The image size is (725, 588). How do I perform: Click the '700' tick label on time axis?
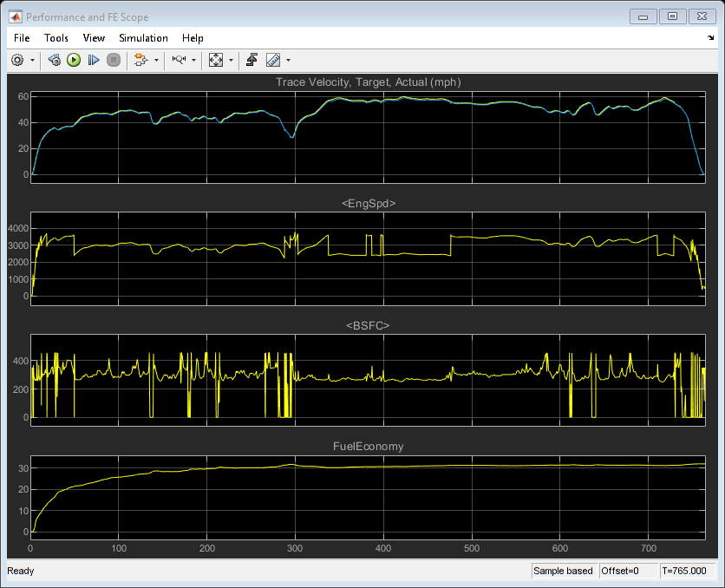648,548
